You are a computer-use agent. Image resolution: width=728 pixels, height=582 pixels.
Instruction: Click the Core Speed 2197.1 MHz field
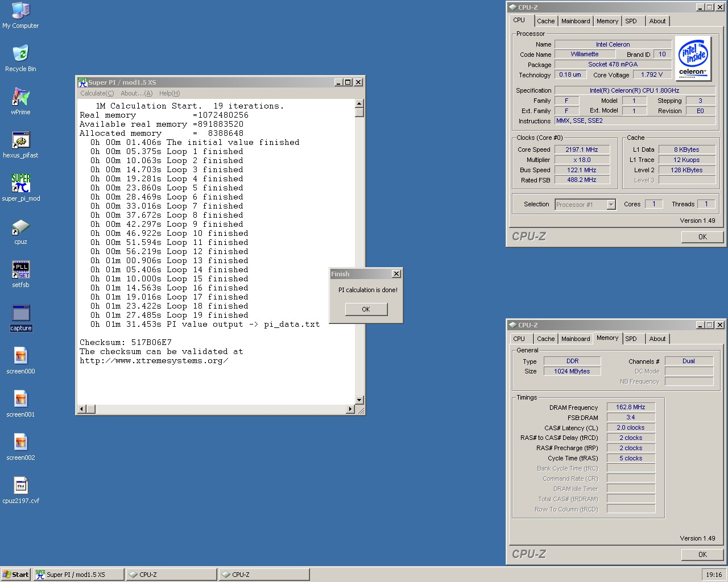coord(582,149)
